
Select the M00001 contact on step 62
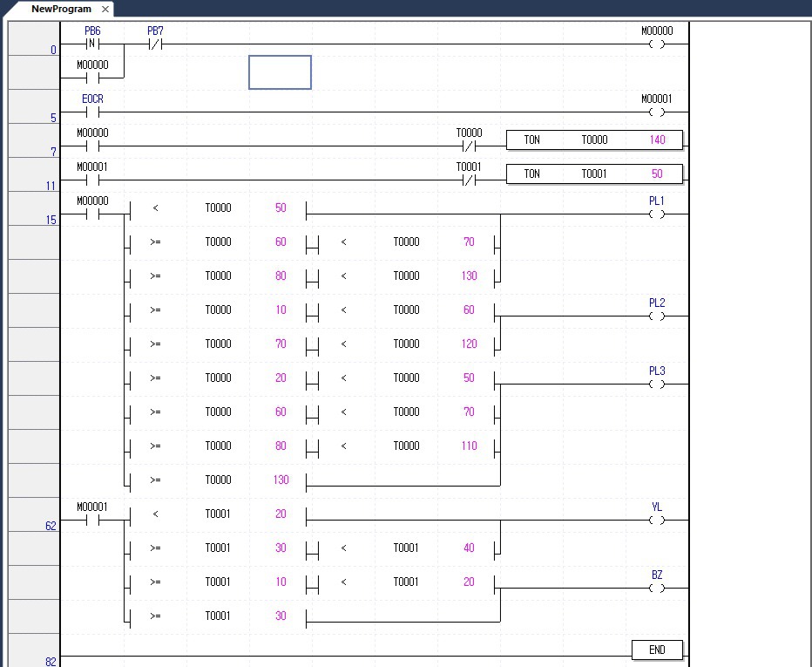pos(92,521)
